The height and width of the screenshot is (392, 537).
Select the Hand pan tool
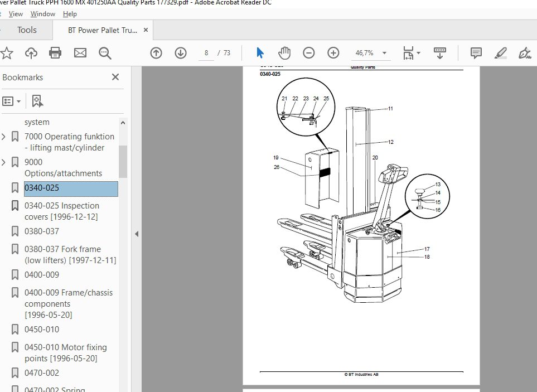tap(284, 53)
